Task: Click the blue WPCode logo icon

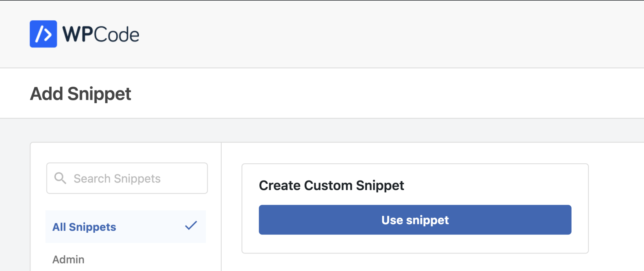Action: (43, 34)
